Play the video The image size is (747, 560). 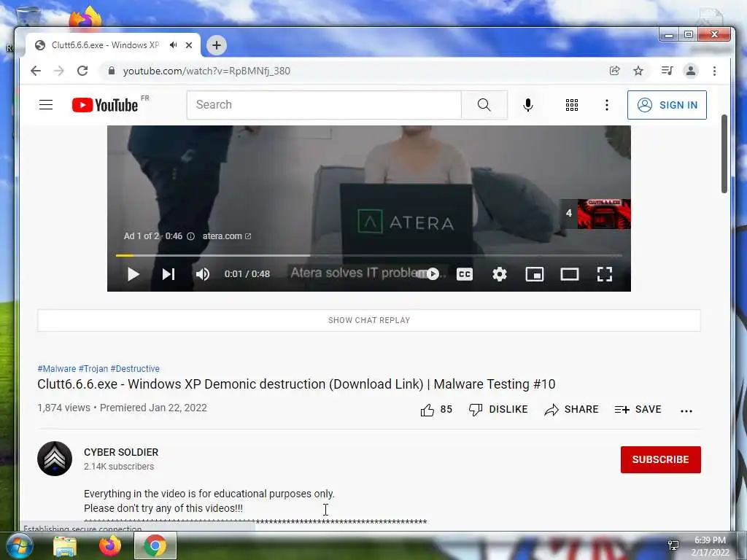pos(133,274)
